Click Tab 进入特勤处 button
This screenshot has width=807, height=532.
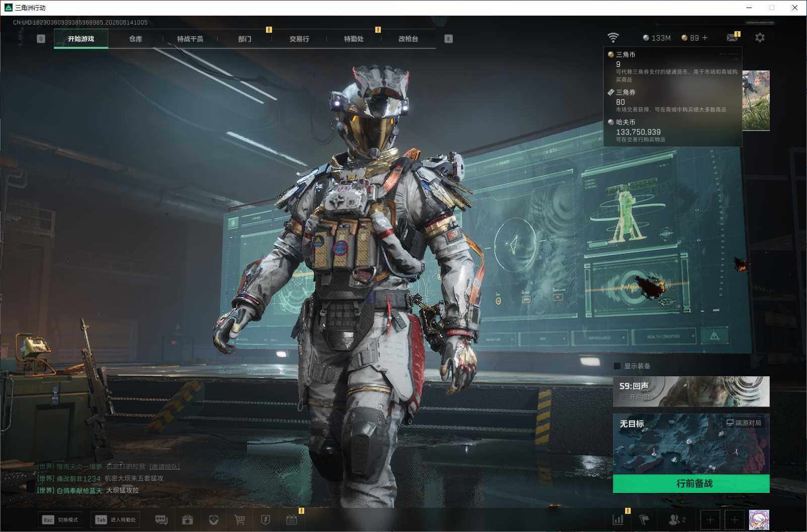click(x=115, y=520)
